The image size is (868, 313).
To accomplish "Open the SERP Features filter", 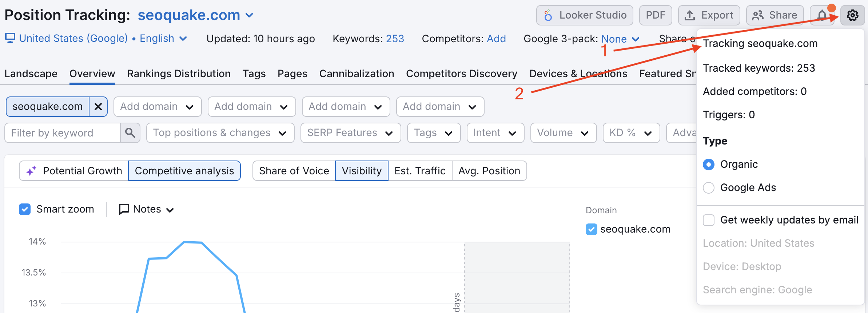I will coord(351,133).
